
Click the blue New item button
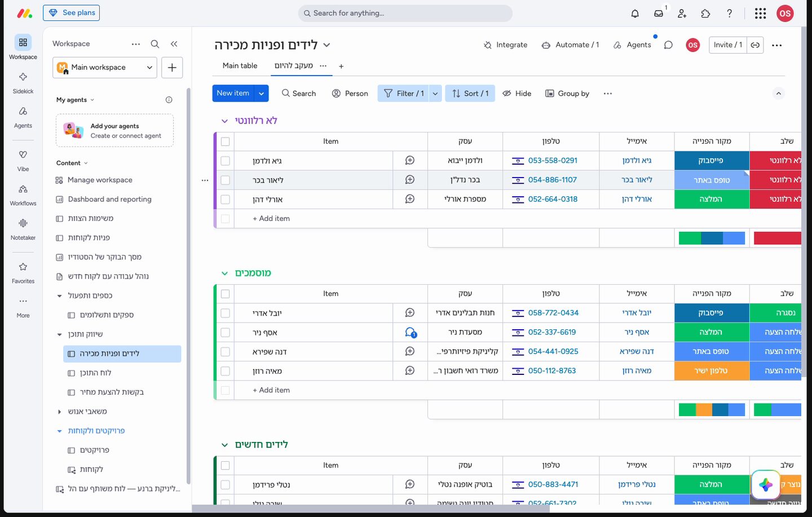[x=233, y=94]
